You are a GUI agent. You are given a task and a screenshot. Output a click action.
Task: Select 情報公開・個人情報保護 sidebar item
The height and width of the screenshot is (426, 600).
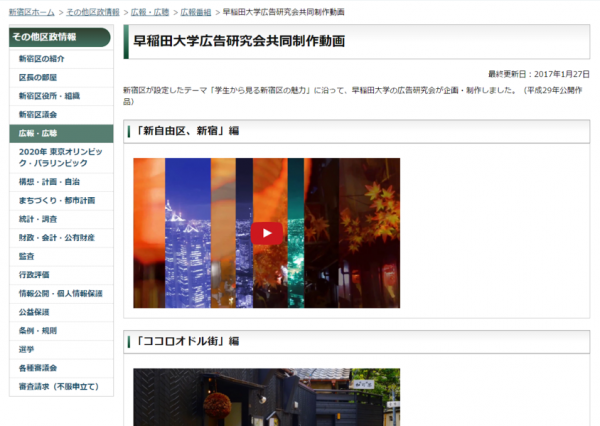click(x=61, y=294)
